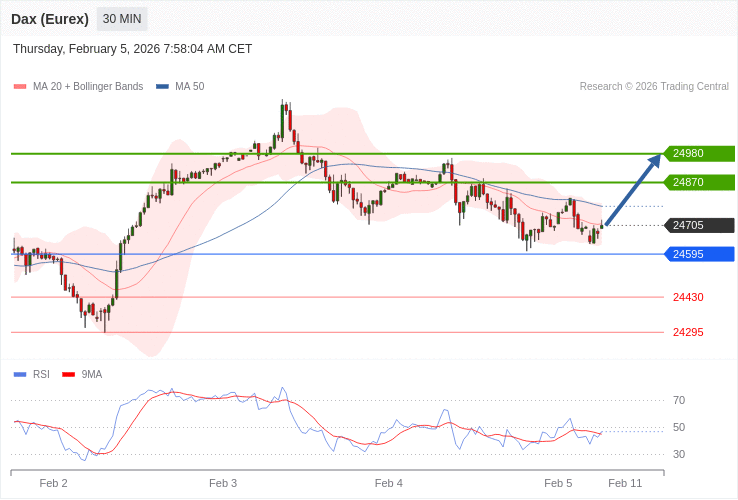Viewport: 738px width, 500px height.
Task: Click the pink MA 20 + Bollinger Bands legend swatch
Action: tap(20, 87)
